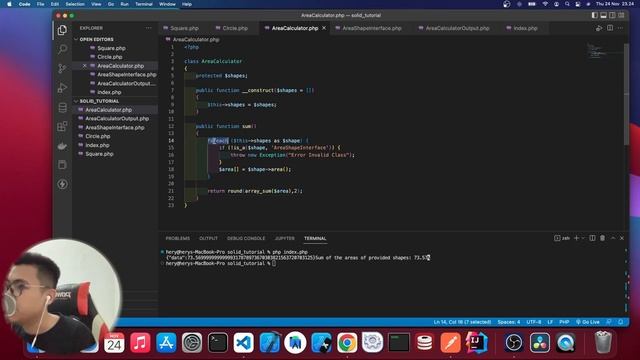Click the feedback icon beside the bell
This screenshot has width=640, height=360.
pos(609,322)
